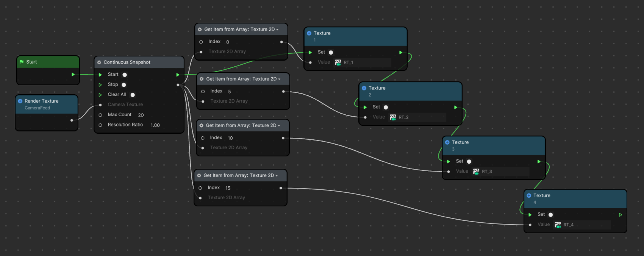The width and height of the screenshot is (644, 256).
Task: Click the Max Count input port
Action: pos(100,115)
